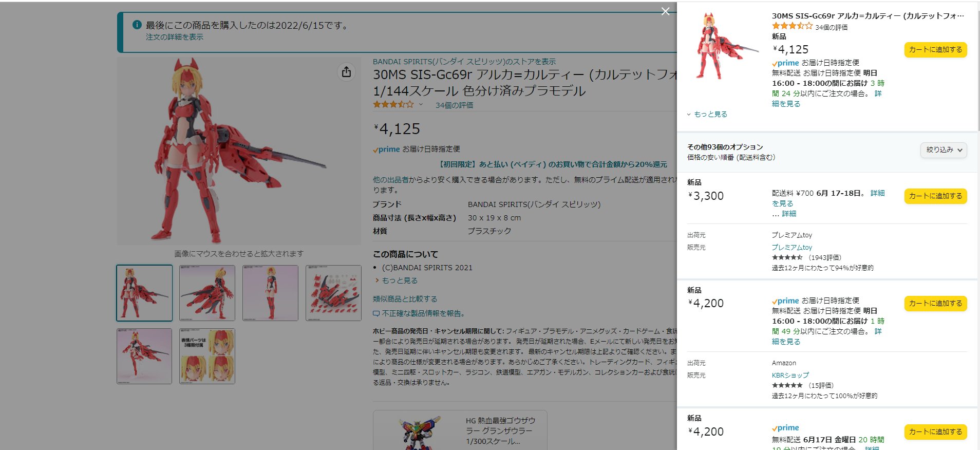Click the prime logo beside お届け日時指定便 on product page

[386, 149]
